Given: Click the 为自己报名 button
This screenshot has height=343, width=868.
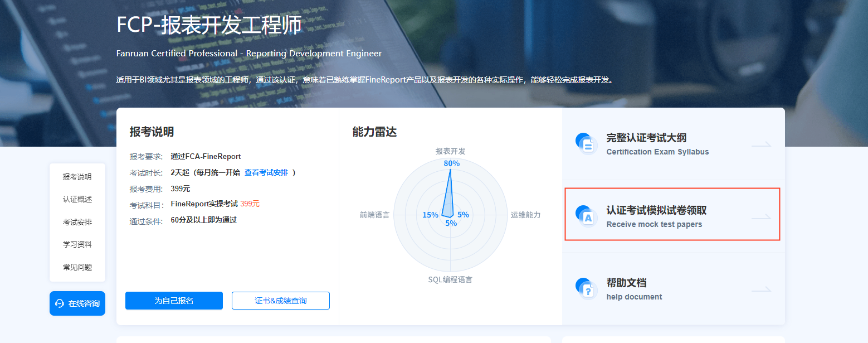Looking at the screenshot, I should (x=174, y=301).
